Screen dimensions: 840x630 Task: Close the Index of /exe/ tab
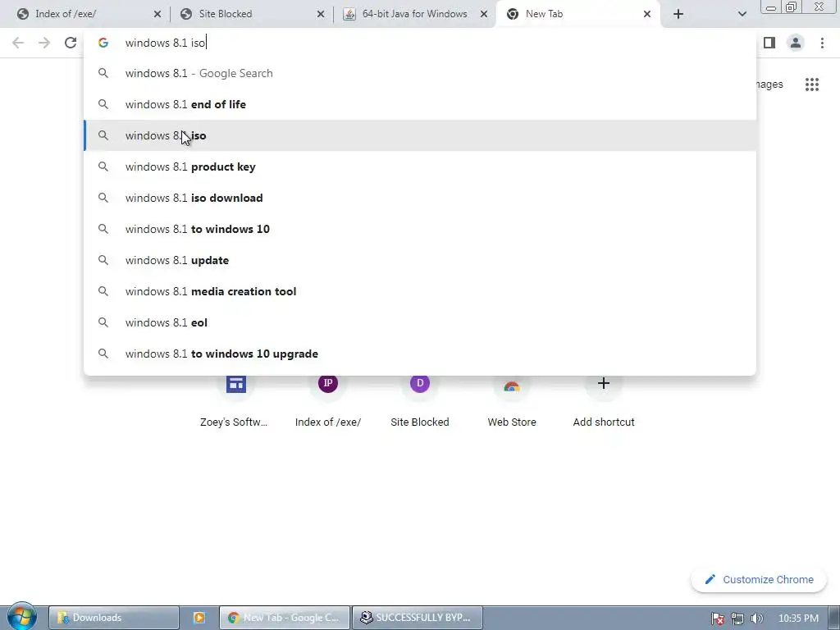157,14
